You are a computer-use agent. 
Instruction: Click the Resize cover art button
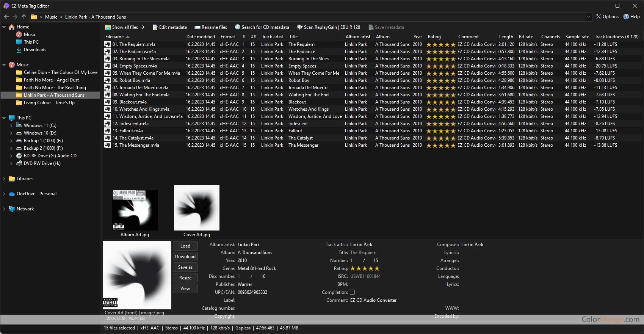pos(185,278)
